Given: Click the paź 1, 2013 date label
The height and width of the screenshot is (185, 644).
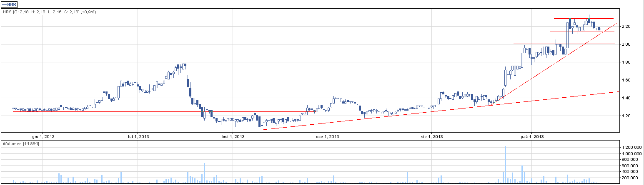Looking at the screenshot, I should tap(532, 136).
